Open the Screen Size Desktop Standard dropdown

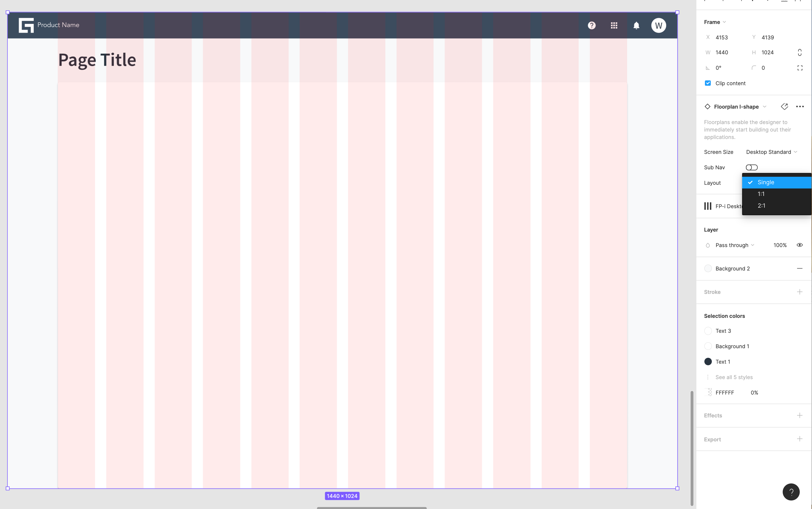[x=771, y=152]
